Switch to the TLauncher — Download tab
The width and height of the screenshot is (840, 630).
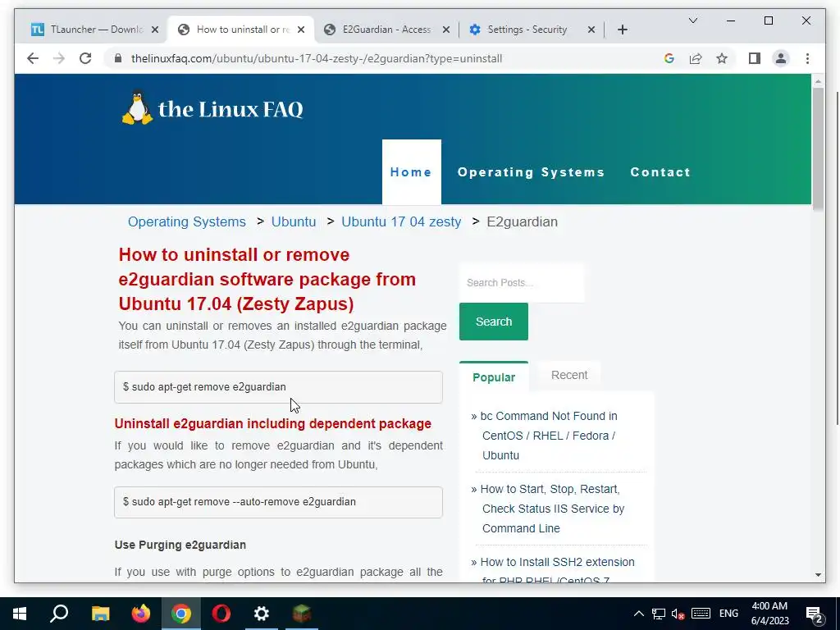(x=95, y=30)
